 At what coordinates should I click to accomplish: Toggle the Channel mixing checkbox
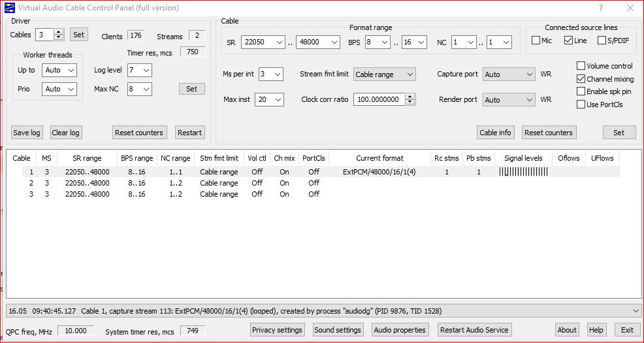(x=581, y=79)
